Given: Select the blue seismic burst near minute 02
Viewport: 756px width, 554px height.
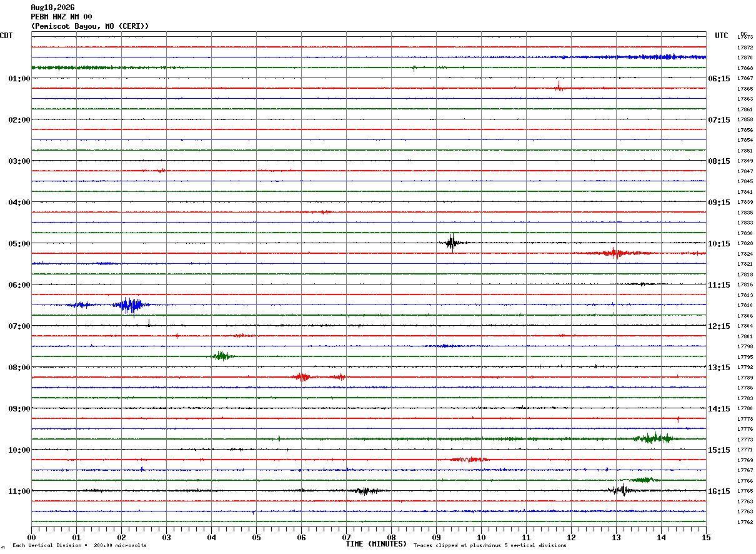Looking at the screenshot, I should [x=130, y=305].
